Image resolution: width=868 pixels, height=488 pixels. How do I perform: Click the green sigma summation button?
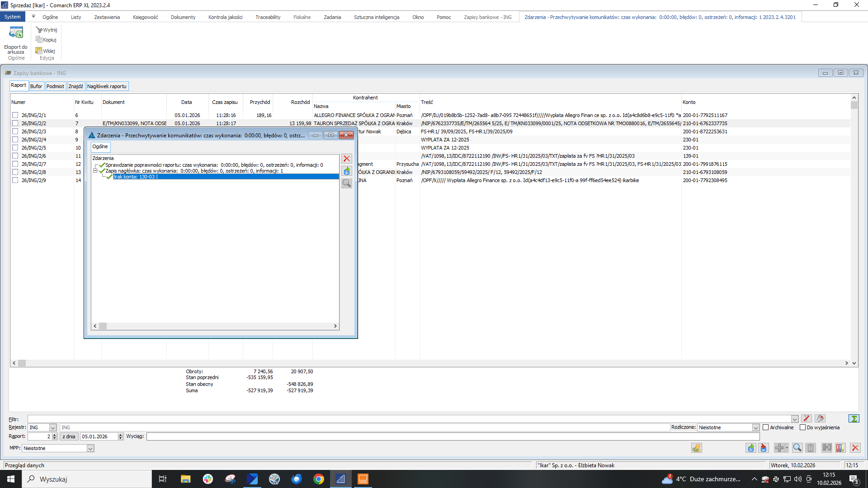854,419
